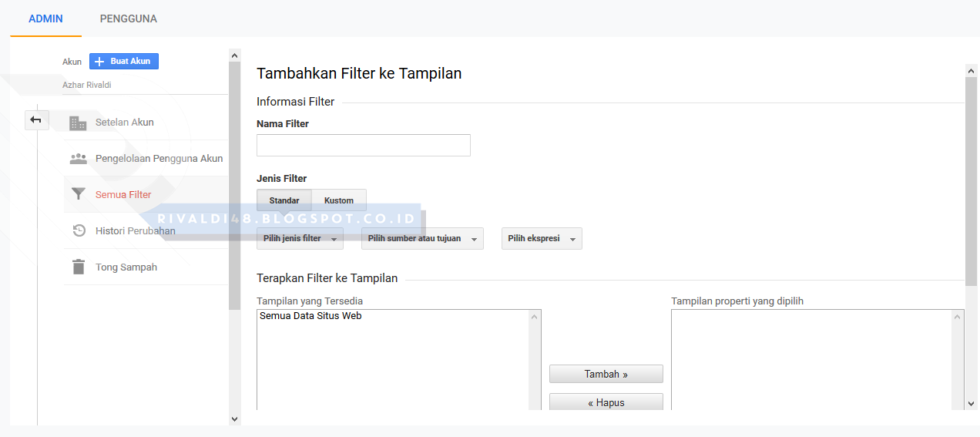Click the « Hapus button

coord(606,402)
